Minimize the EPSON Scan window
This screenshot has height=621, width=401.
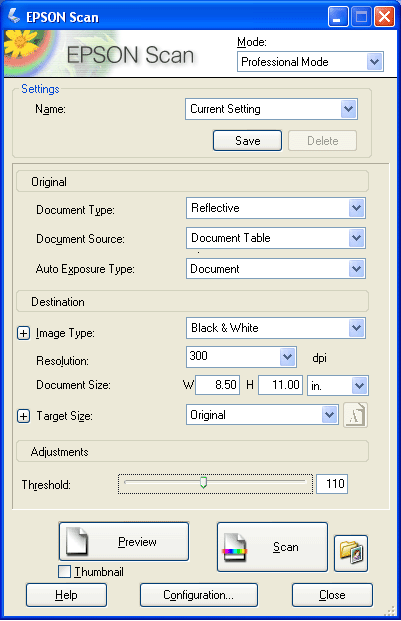click(x=338, y=17)
